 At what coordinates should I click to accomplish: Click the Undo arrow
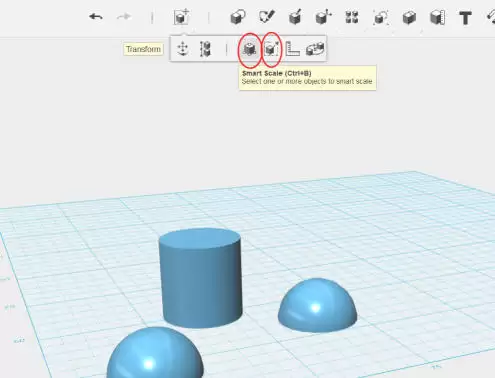click(x=96, y=16)
